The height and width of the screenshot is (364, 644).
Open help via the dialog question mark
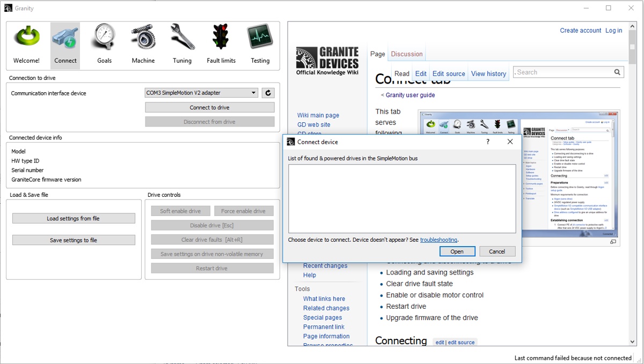487,142
